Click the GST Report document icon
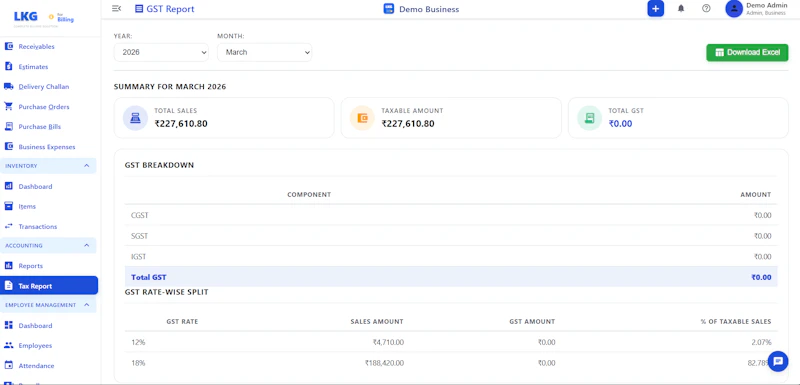 tap(139, 9)
